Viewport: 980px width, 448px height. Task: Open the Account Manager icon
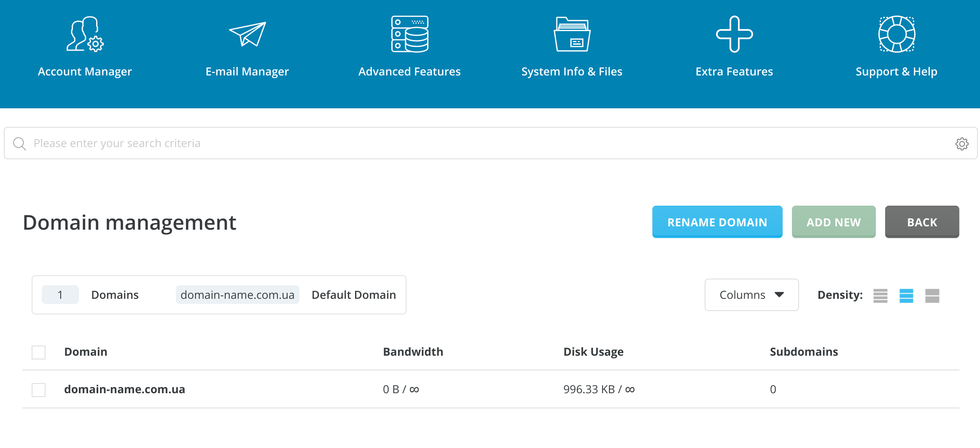coord(85,34)
